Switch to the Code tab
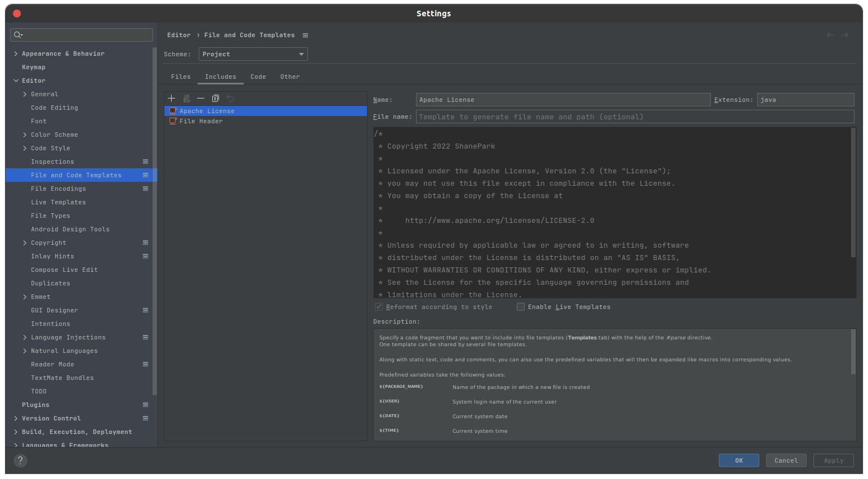Screen dimensions: 868x479 [x=258, y=77]
